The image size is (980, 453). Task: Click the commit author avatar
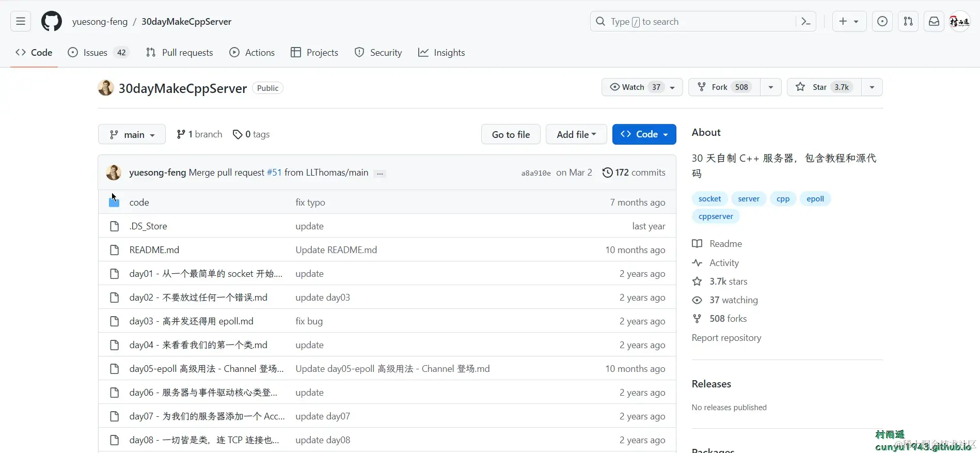114,173
